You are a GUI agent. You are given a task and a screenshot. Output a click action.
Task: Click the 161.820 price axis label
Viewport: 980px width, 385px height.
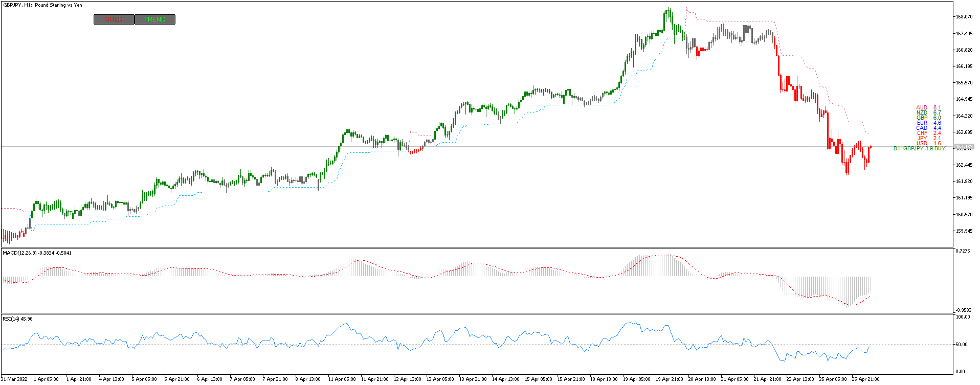[x=964, y=182]
